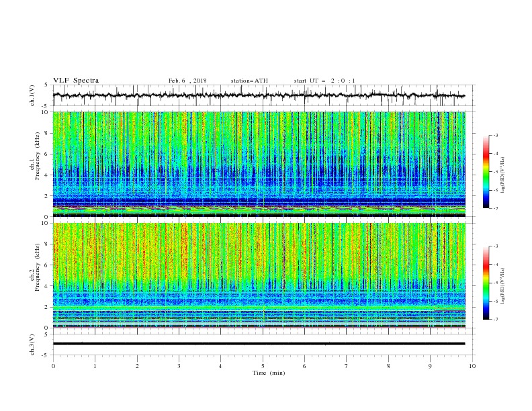Click time axis tick label "8"
The width and height of the screenshot is (532, 411).
point(388,366)
